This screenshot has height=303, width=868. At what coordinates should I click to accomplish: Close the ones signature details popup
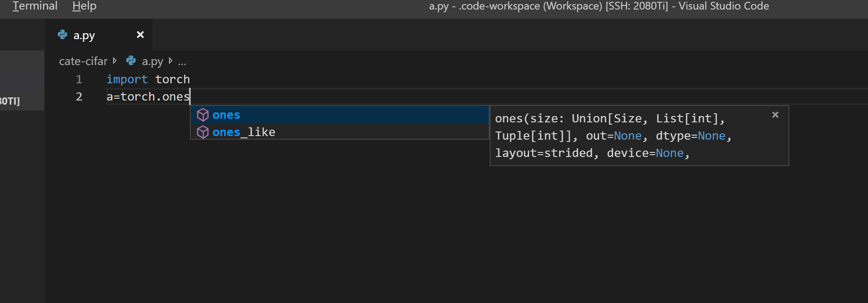pos(775,115)
